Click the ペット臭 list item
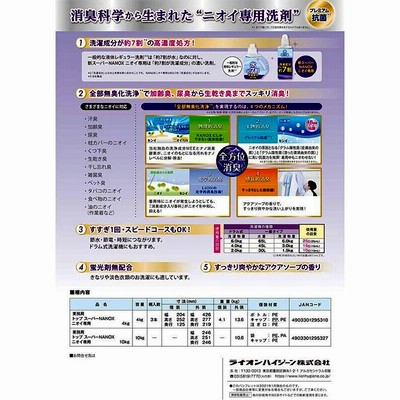This screenshot has height=400, width=400. point(97,183)
